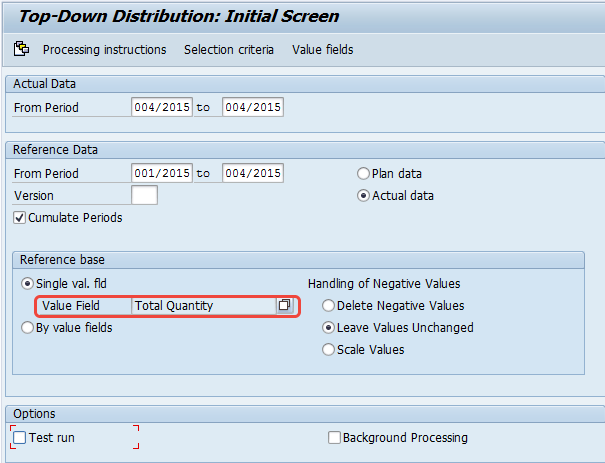Click the Value fields toolbar button
Viewport: 605px width, 463px height.
322,49
